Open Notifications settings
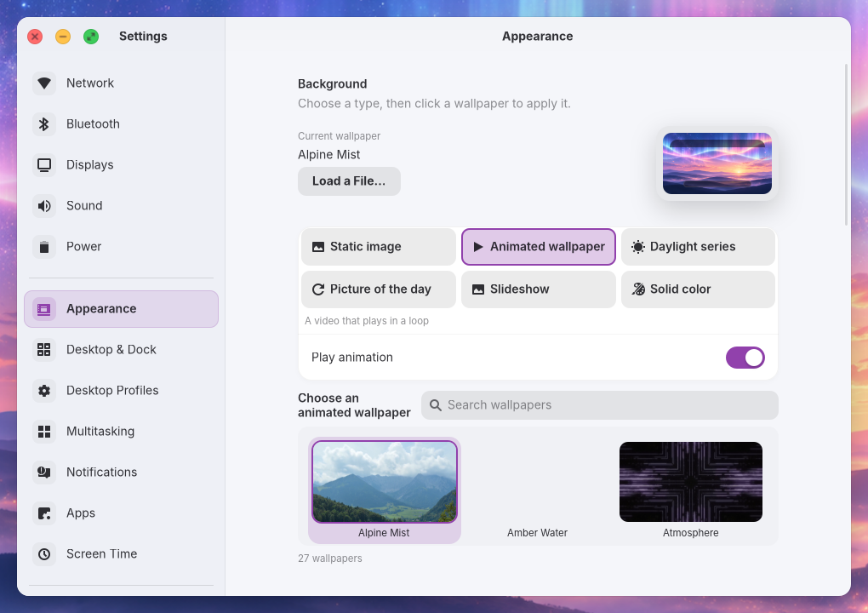 click(121, 473)
